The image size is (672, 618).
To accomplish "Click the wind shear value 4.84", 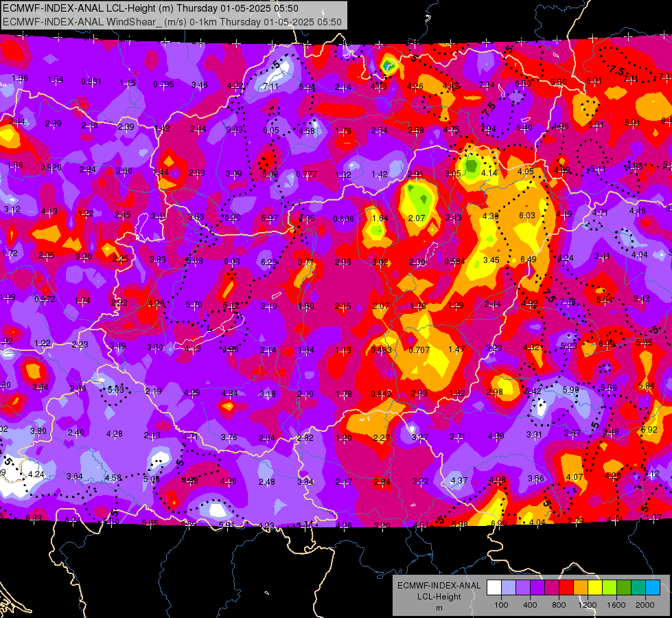I will (230, 393).
